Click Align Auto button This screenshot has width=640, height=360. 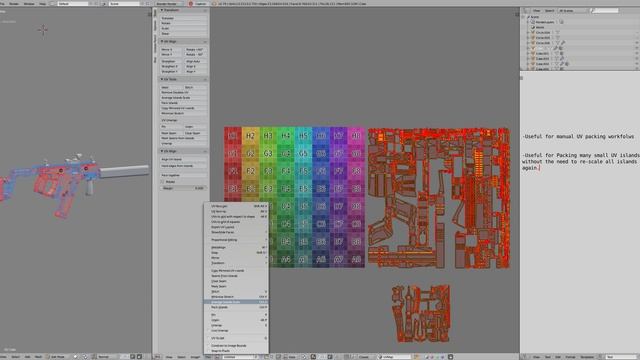(195, 61)
